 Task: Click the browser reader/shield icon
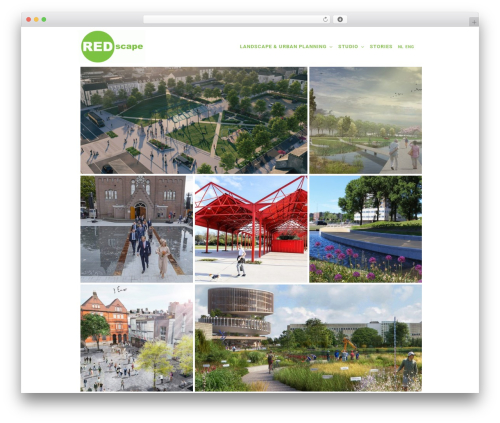tap(340, 20)
